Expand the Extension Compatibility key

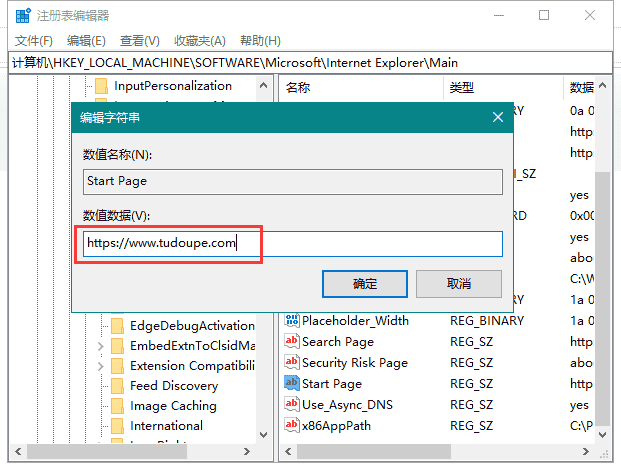point(101,366)
